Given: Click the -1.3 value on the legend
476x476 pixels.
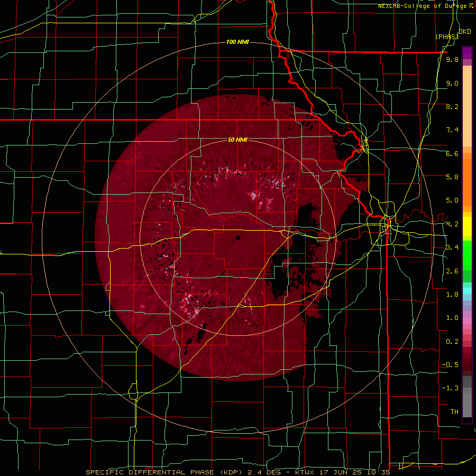Looking at the screenshot, I should [450, 388].
